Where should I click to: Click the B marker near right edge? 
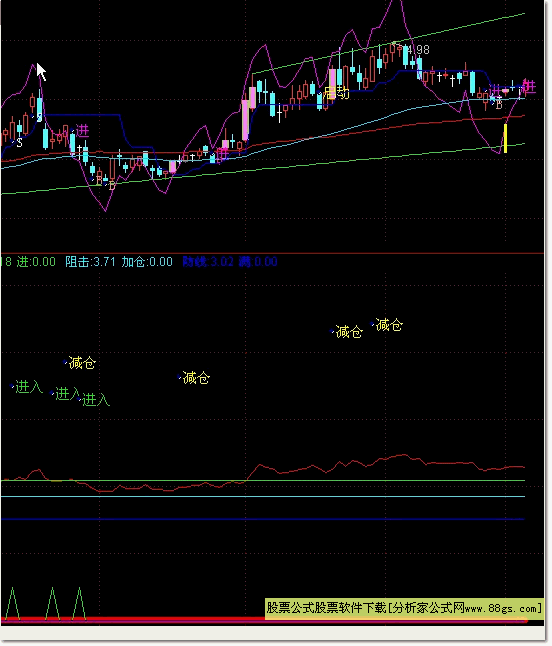[499, 105]
